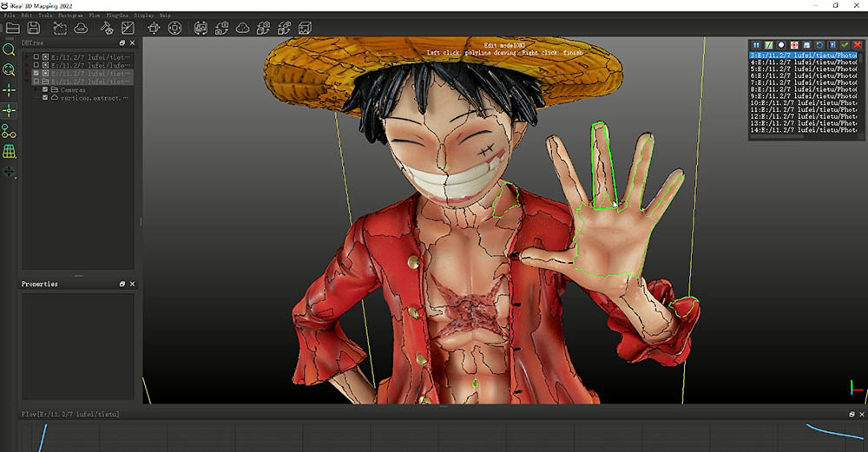Select photo list entry starting with 3:E:
Image resolution: width=868 pixels, height=452 pixels.
pyautogui.click(x=804, y=56)
